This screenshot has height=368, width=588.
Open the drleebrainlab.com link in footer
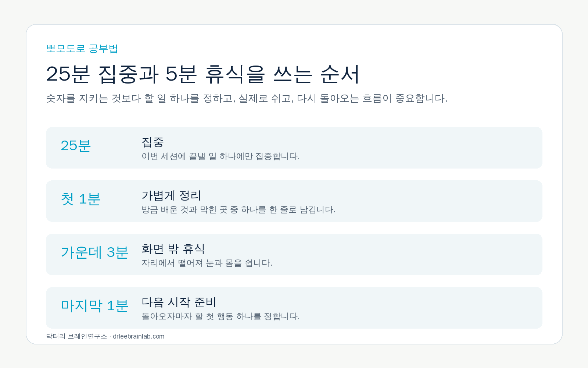[x=139, y=336]
